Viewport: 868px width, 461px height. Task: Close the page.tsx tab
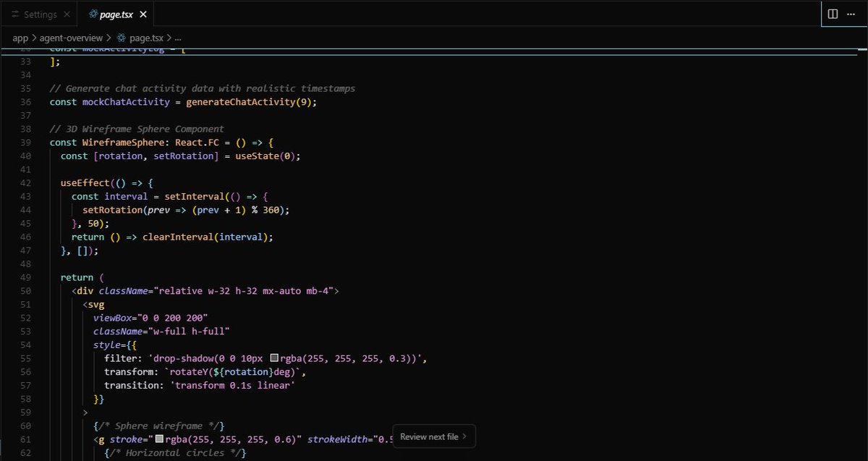(142, 14)
